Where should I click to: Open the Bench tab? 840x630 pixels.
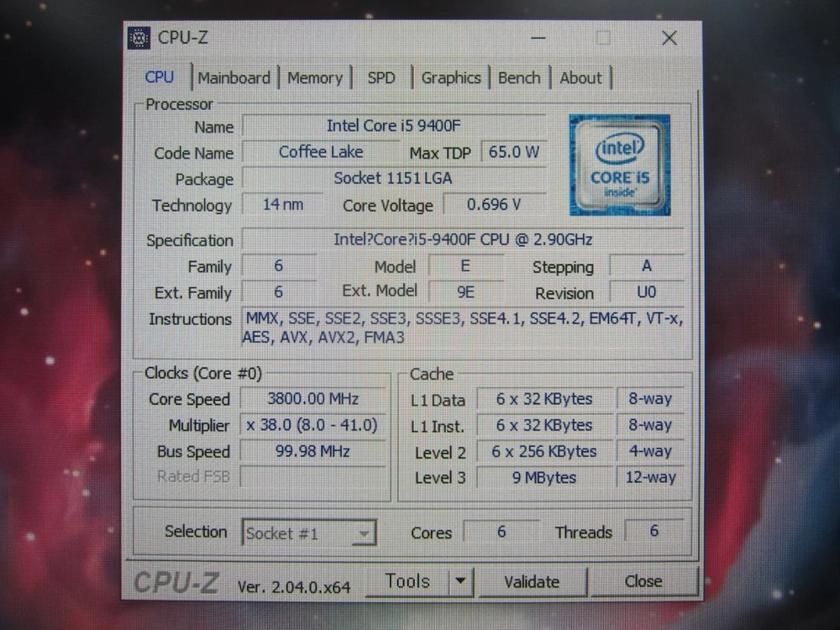click(x=519, y=78)
